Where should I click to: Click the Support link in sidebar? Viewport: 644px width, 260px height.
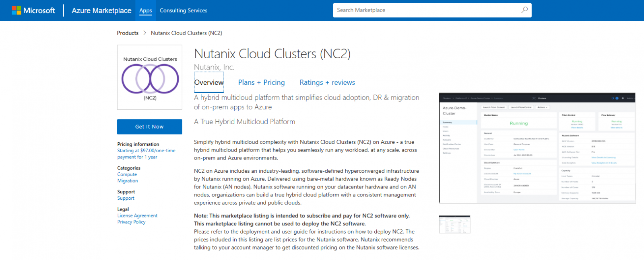(126, 198)
